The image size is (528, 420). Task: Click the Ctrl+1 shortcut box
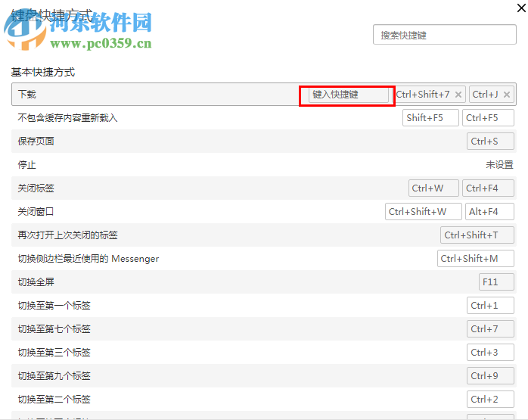point(490,306)
